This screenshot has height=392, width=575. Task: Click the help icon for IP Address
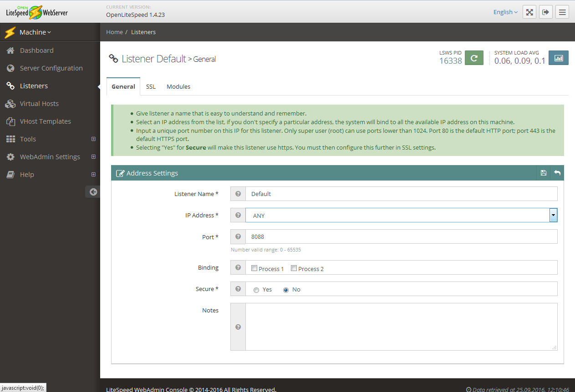point(238,215)
